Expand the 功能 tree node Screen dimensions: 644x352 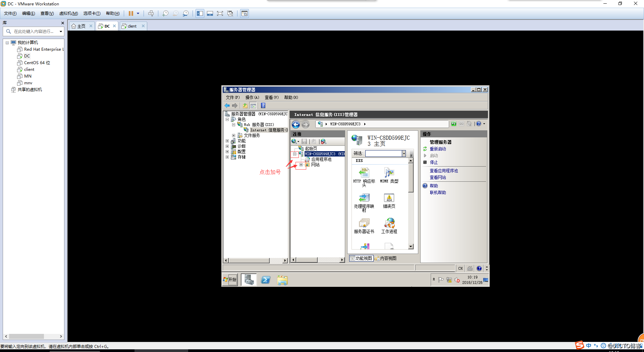[x=227, y=141]
